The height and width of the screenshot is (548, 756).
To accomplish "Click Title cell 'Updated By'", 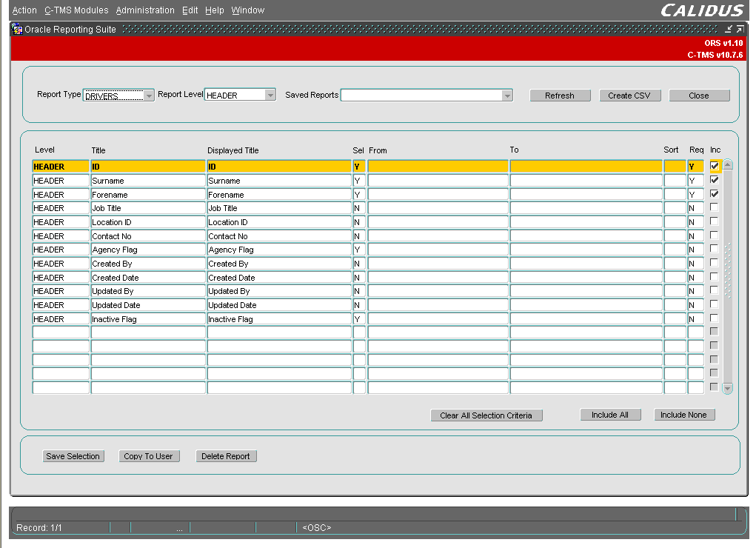I will click(148, 291).
